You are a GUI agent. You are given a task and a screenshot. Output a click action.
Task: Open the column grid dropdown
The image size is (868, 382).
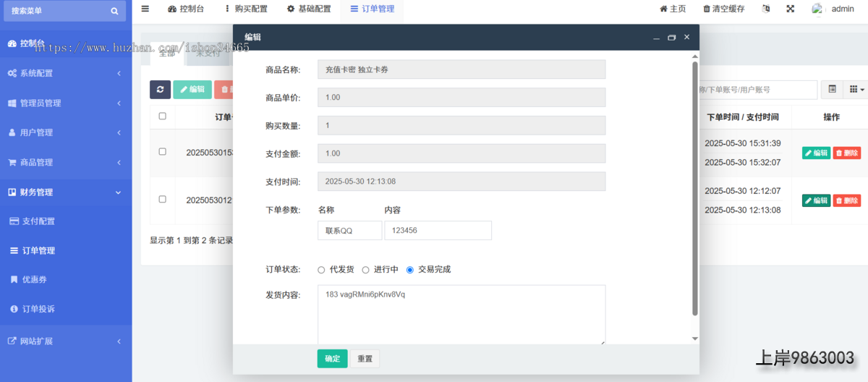pyautogui.click(x=856, y=90)
